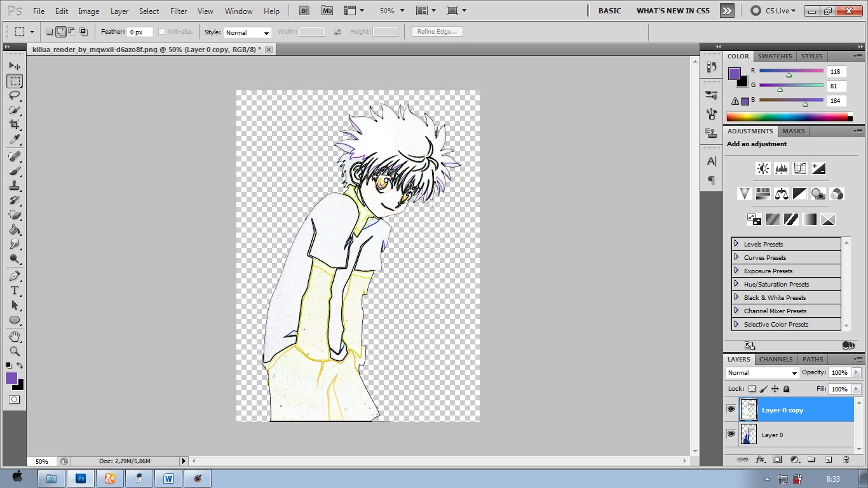Open the layer blend mode dropdown
This screenshot has height=488, width=868.
click(x=762, y=373)
